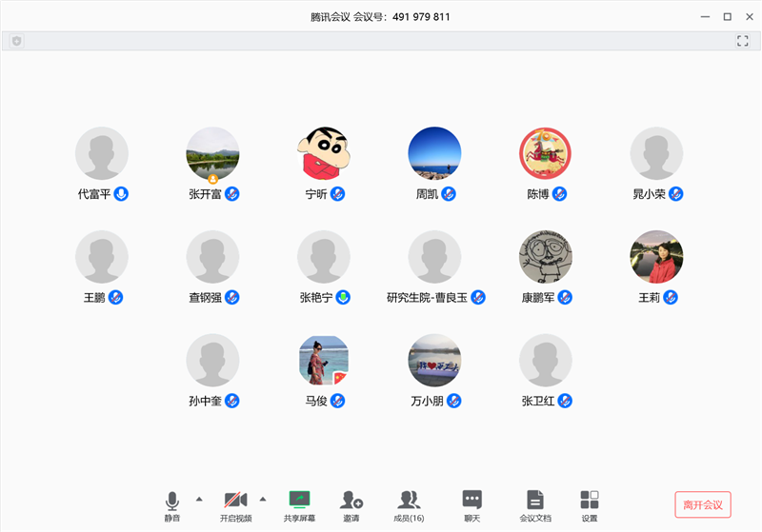The width and height of the screenshot is (762, 532).
Task: Click 研究生院-曹良玉's muted microphone icon
Action: [x=478, y=298]
